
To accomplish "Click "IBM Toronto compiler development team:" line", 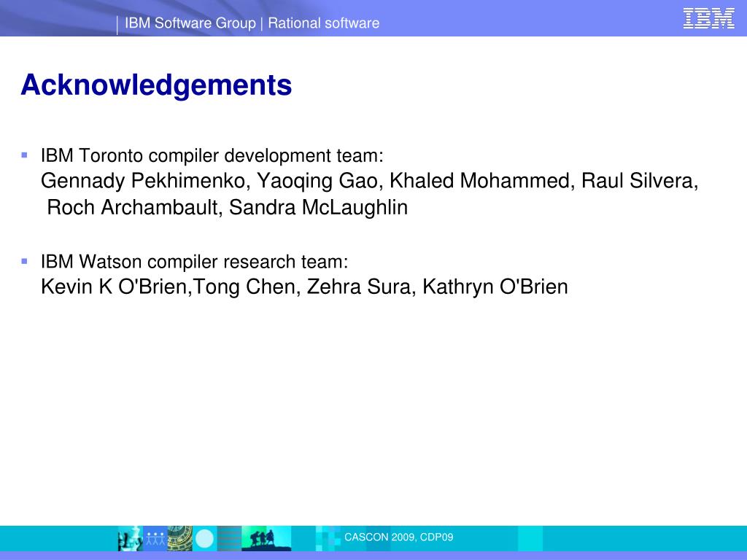I will point(212,156).
